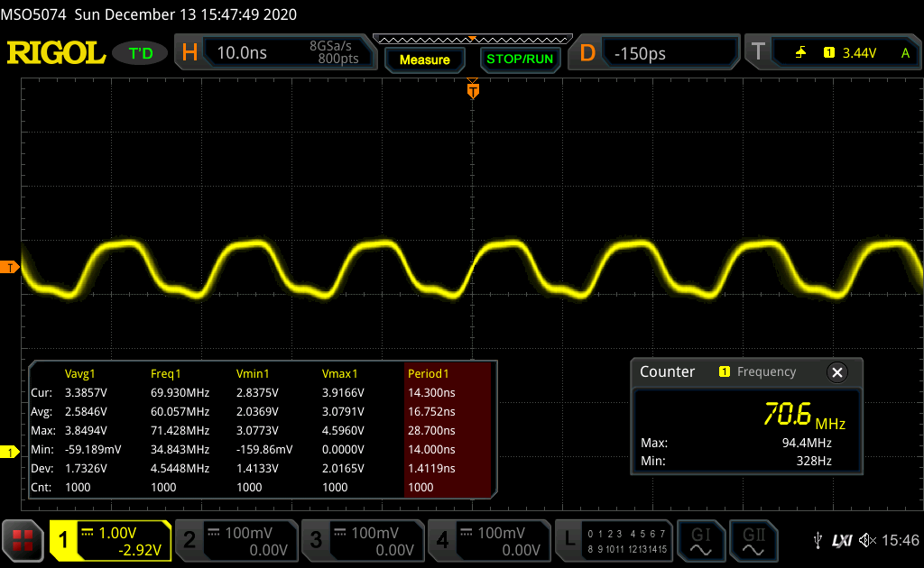Close the Counter frequency panel
The width and height of the screenshot is (924, 568).
836,372
